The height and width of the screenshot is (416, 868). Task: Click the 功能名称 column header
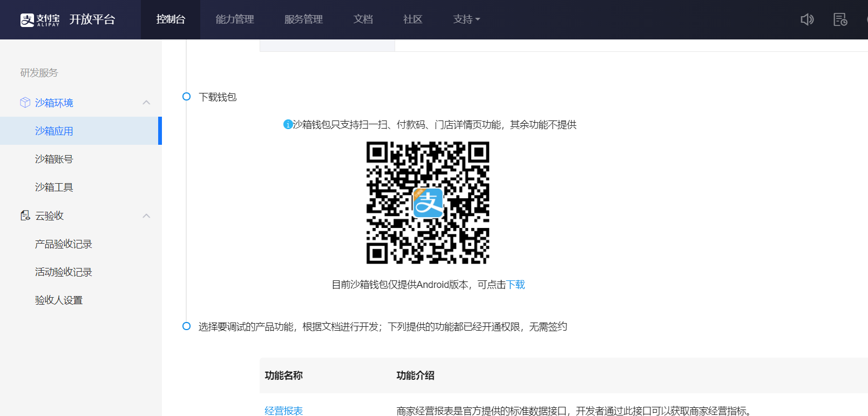(283, 375)
